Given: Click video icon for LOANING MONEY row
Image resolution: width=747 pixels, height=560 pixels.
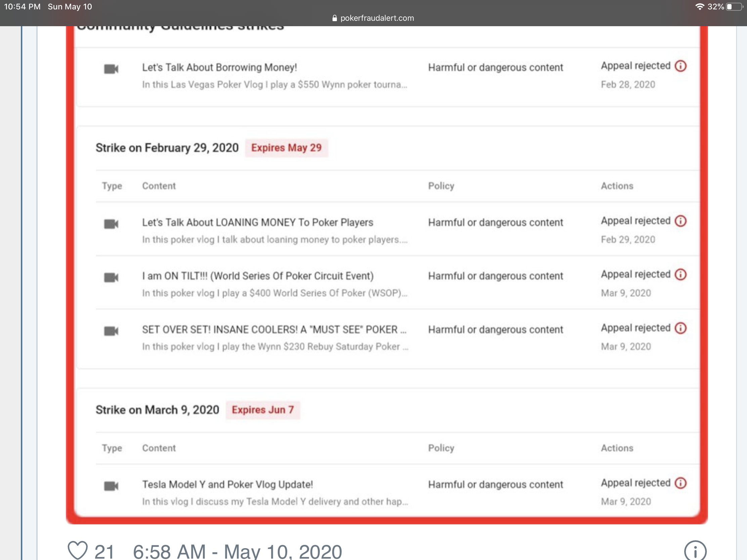Looking at the screenshot, I should [111, 224].
